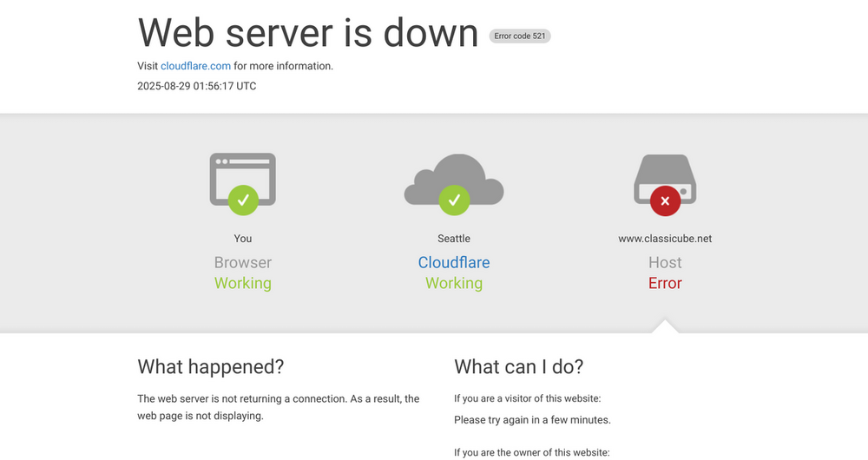Open the cloudflare.com link
868x460 pixels.
point(195,66)
